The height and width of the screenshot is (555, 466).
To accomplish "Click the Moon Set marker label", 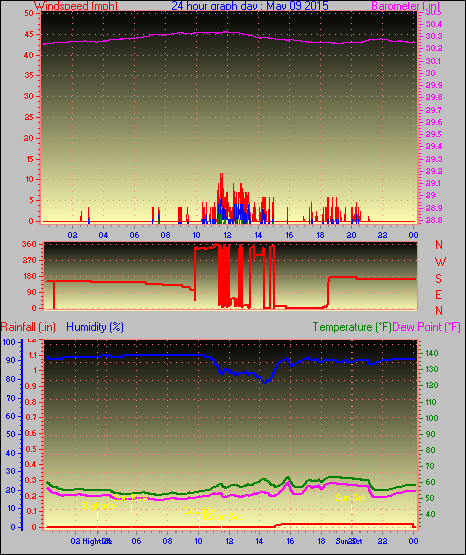I will (x=223, y=517).
